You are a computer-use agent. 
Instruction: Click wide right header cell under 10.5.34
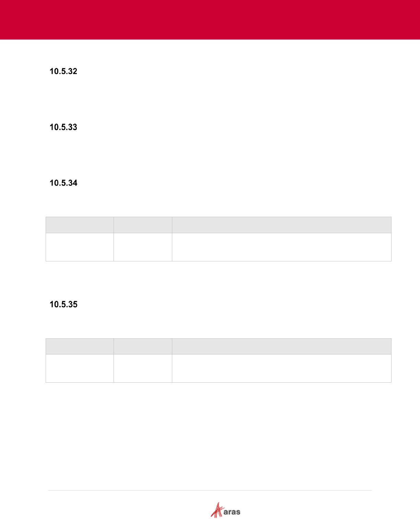pos(281,225)
